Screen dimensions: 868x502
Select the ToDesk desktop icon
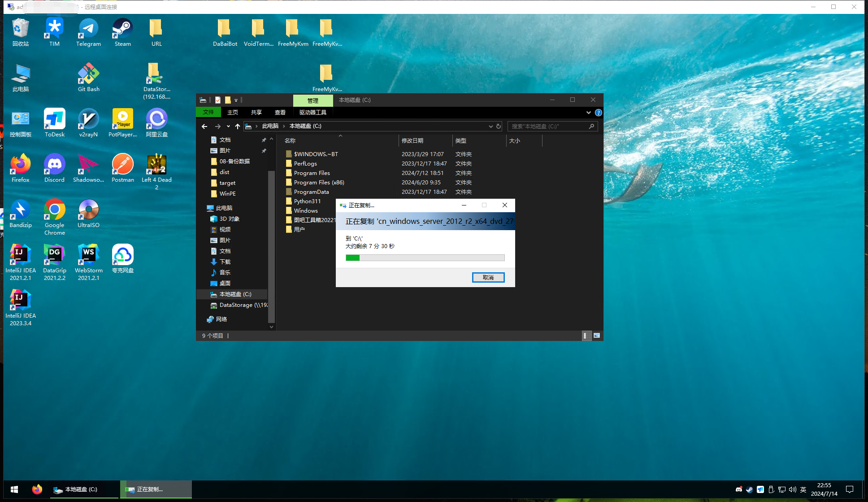click(54, 123)
